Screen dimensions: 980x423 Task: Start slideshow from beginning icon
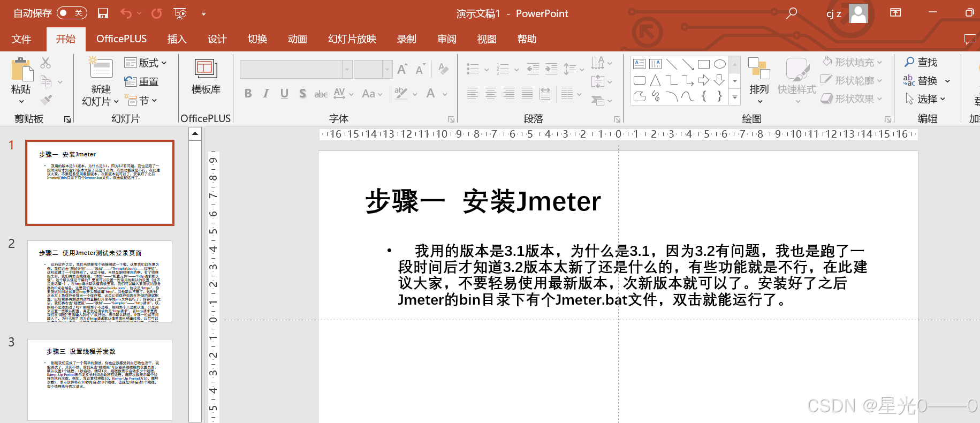180,13
